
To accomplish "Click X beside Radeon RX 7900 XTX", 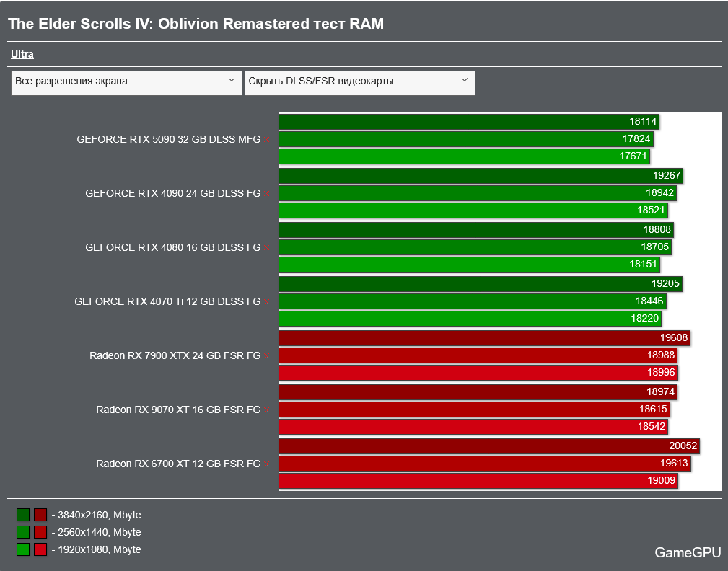I will pyautogui.click(x=267, y=356).
